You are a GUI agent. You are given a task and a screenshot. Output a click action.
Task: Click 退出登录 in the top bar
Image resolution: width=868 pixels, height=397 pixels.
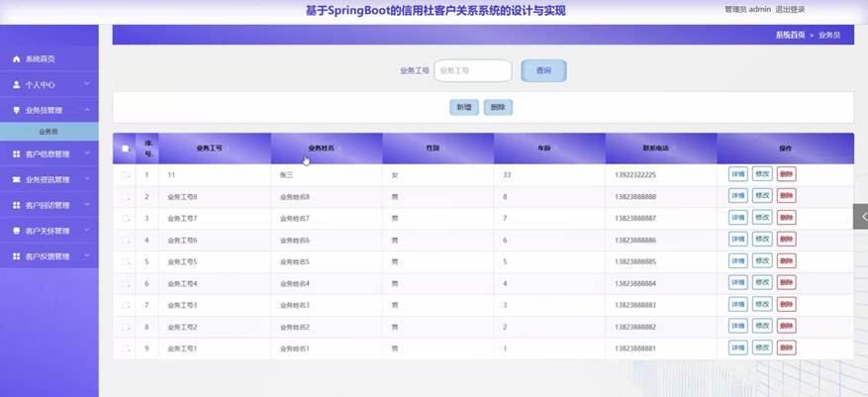coord(790,10)
